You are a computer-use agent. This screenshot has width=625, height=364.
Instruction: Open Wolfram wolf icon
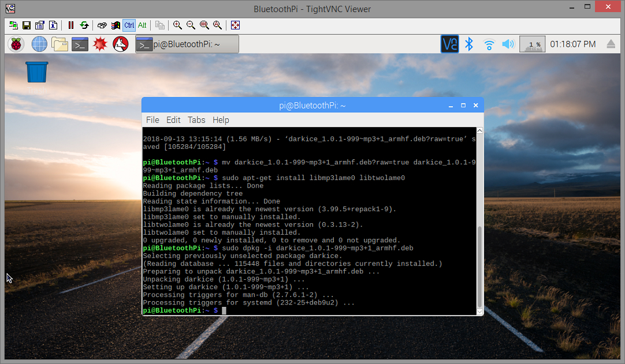pos(120,44)
